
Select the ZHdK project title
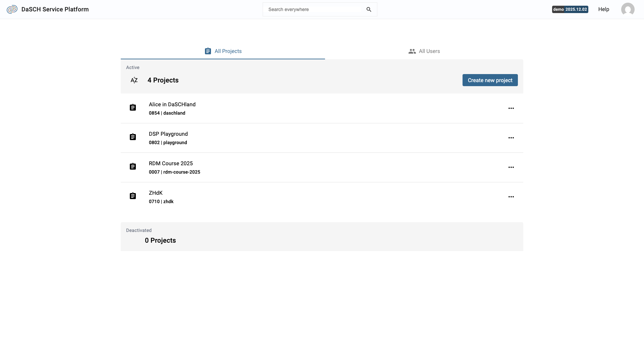click(x=155, y=193)
